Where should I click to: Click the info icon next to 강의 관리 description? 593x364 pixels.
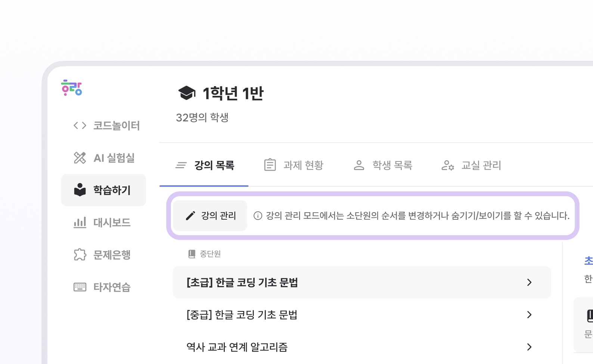258,216
